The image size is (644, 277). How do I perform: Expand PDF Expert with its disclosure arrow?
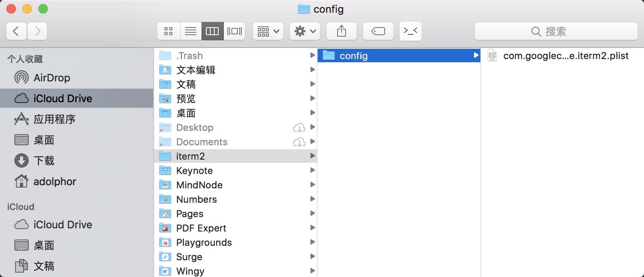313,228
